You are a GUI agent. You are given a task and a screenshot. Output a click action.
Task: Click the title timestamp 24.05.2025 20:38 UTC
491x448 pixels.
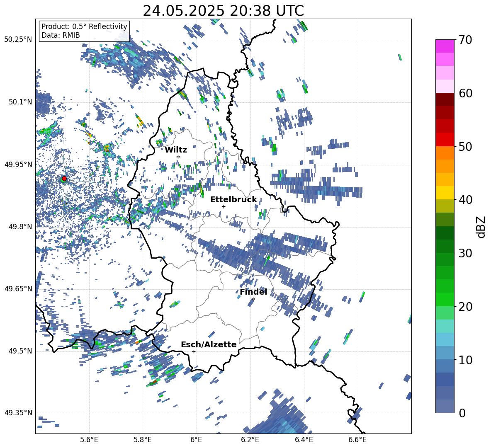pos(223,11)
